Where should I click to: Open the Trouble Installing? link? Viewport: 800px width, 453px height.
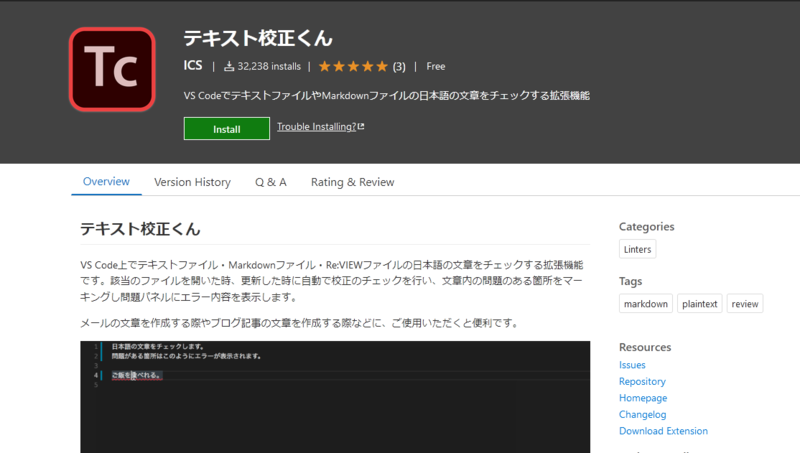tap(316, 127)
